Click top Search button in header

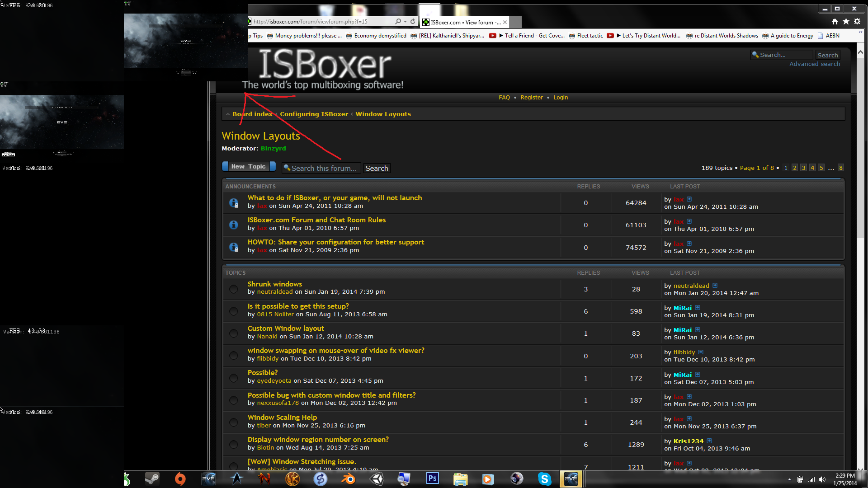point(828,55)
